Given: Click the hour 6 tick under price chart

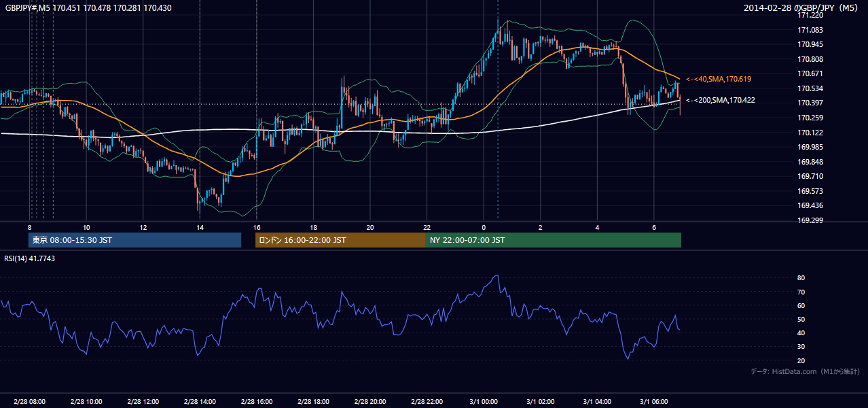Looking at the screenshot, I should tap(654, 227).
